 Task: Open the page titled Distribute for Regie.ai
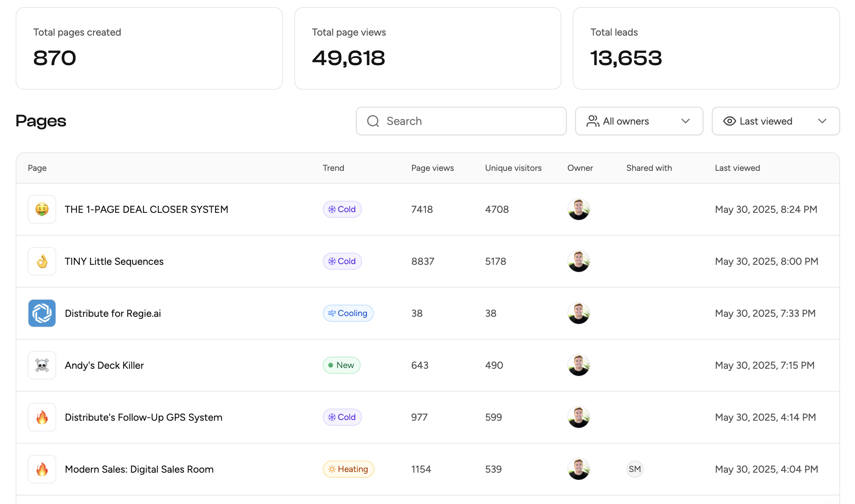(x=113, y=313)
